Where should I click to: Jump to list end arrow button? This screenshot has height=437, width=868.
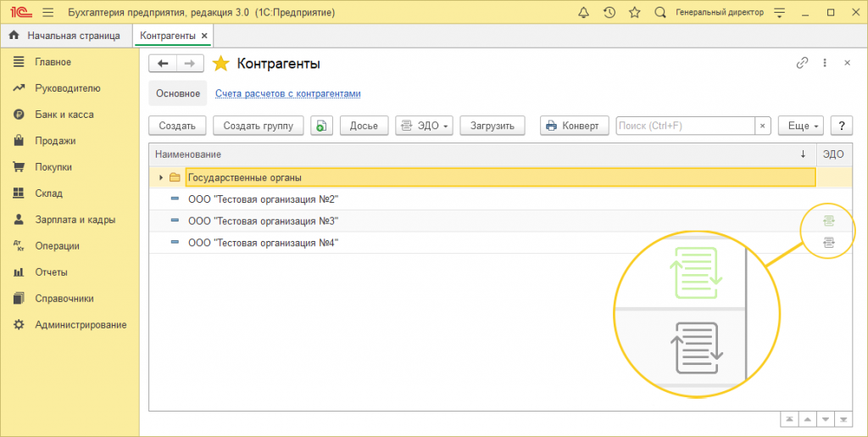point(843,420)
